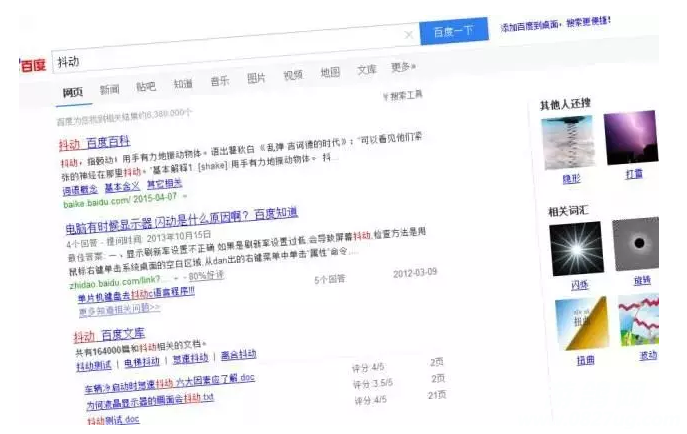Open the 抖动测试.doc document
This screenshot has height=434, width=687.
tap(113, 420)
